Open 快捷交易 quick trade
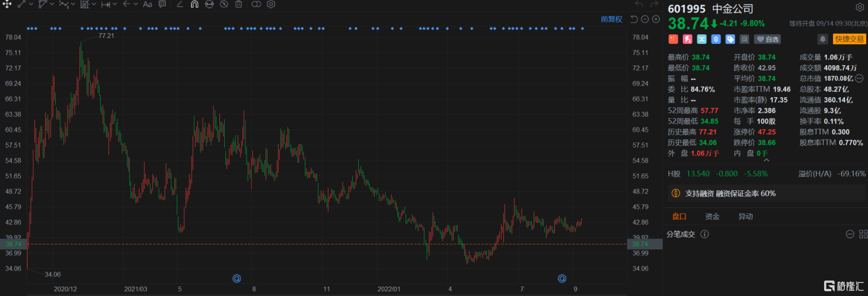This screenshot has height=296, width=868. pyautogui.click(x=849, y=39)
